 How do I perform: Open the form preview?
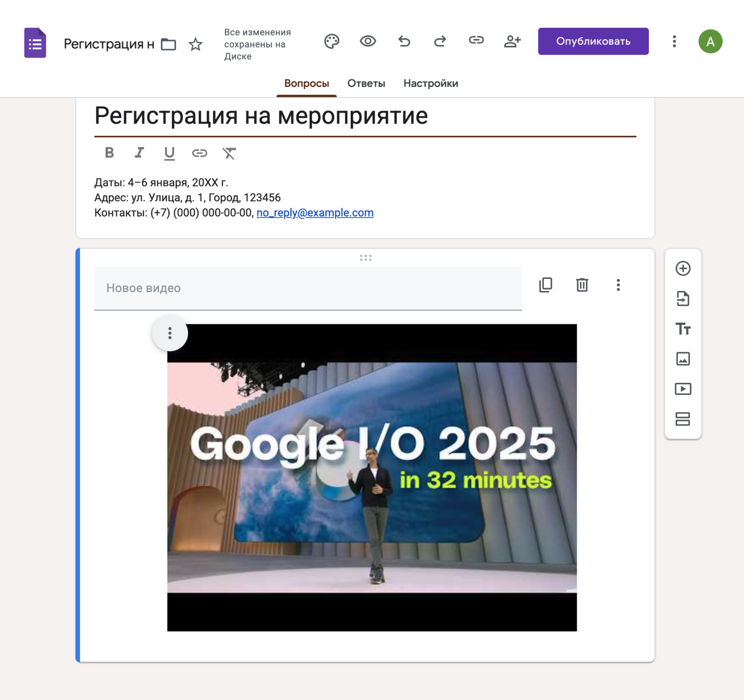[x=368, y=40]
